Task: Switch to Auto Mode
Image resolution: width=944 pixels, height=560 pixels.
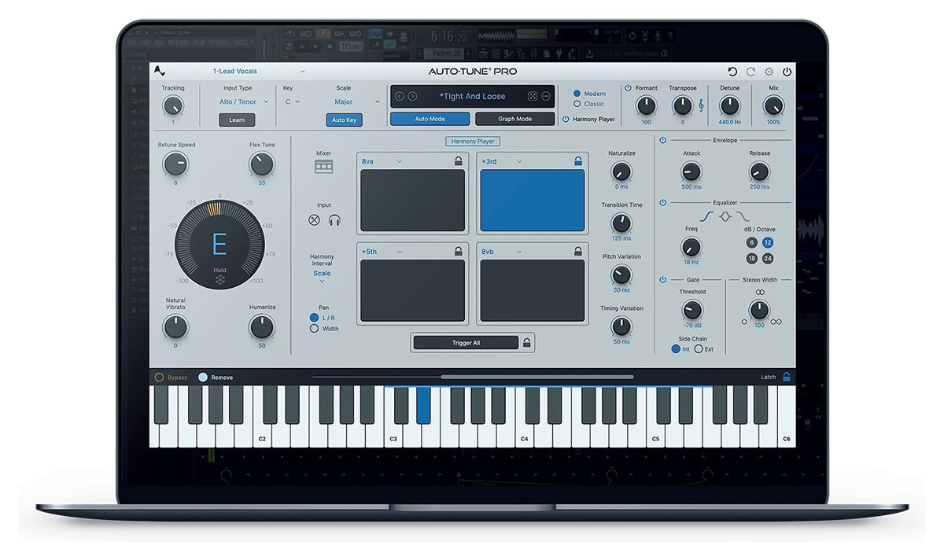Action: pyautogui.click(x=430, y=119)
